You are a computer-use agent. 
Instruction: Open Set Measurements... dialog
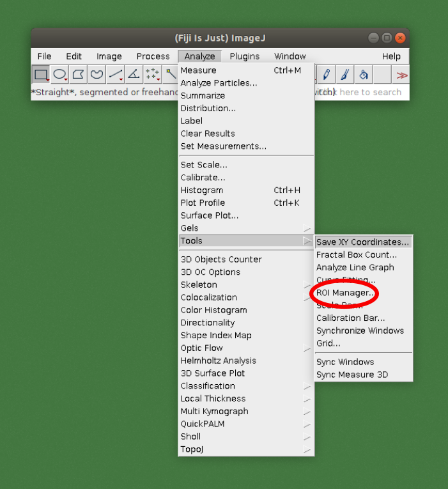[246, 146]
